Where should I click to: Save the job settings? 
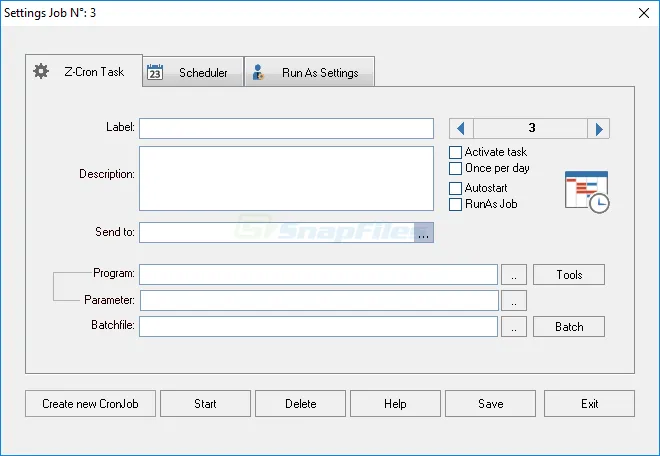(x=490, y=404)
